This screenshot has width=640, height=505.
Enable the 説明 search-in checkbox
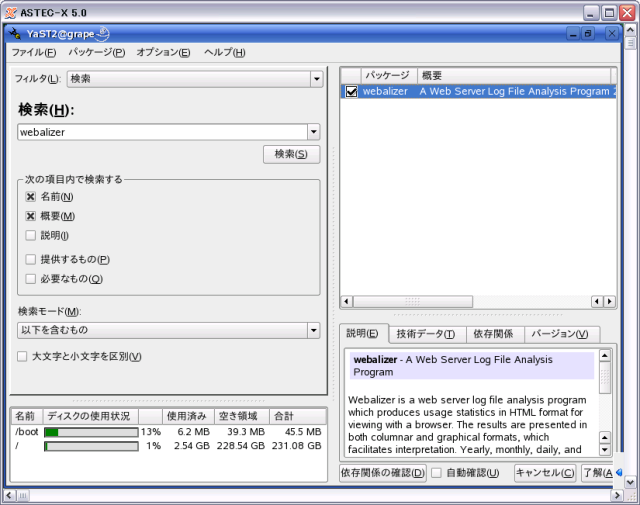pyautogui.click(x=31, y=235)
